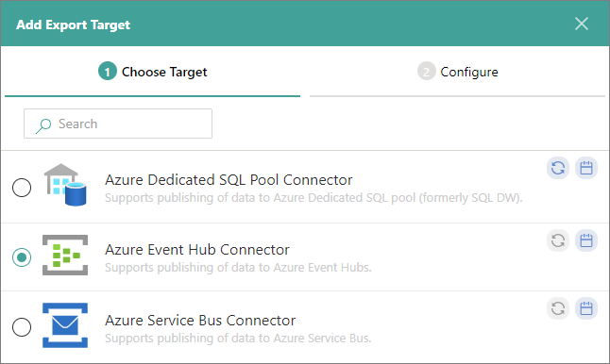This screenshot has height=364, width=610.
Task: Click into the Search input field
Action: coord(118,124)
